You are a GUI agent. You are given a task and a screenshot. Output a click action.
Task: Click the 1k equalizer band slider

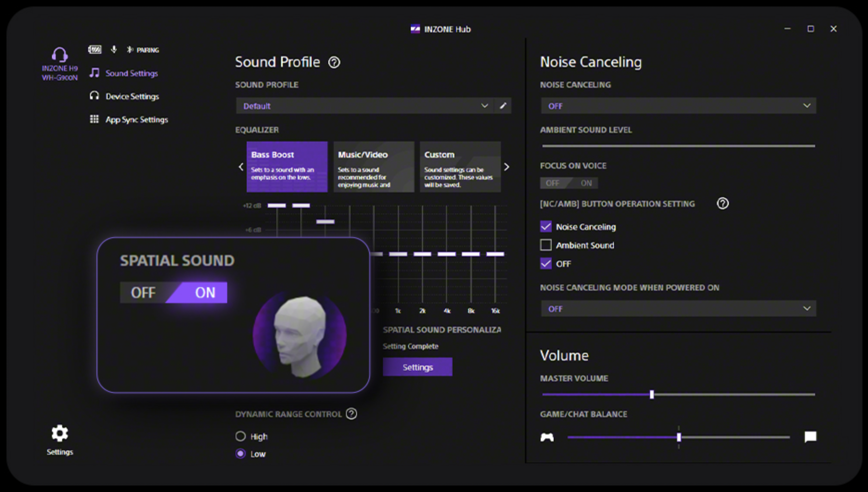click(x=398, y=254)
